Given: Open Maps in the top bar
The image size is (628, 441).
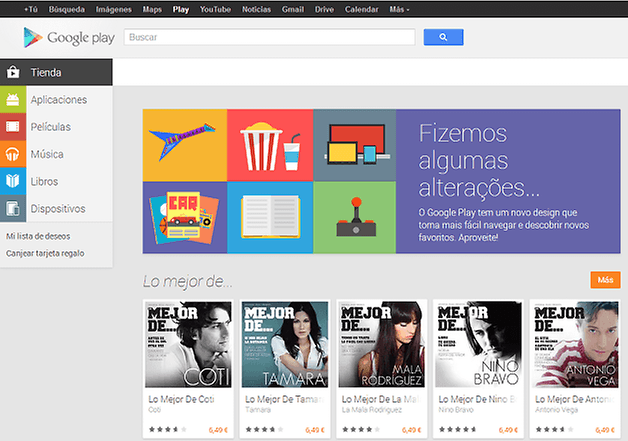Looking at the screenshot, I should 152,9.
